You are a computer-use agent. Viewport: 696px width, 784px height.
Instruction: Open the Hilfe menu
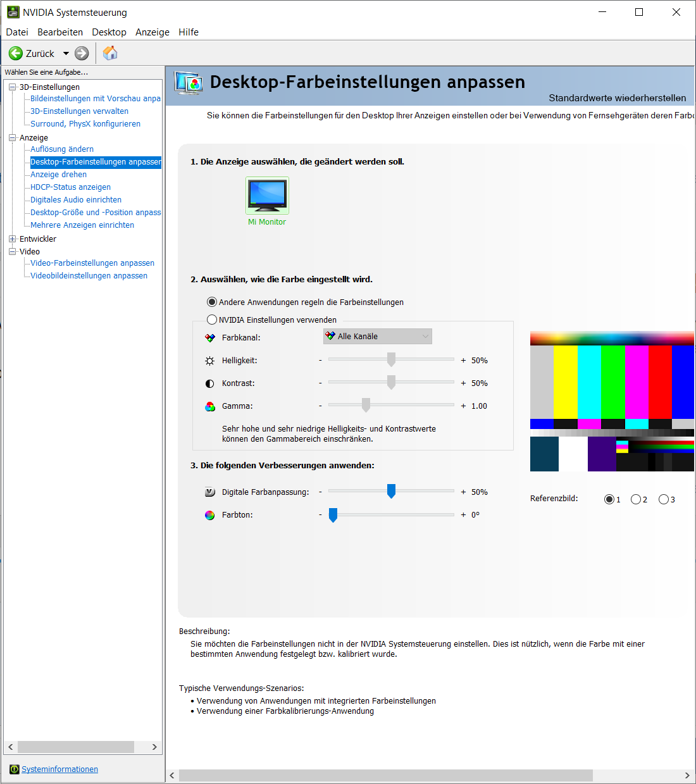pyautogui.click(x=189, y=32)
